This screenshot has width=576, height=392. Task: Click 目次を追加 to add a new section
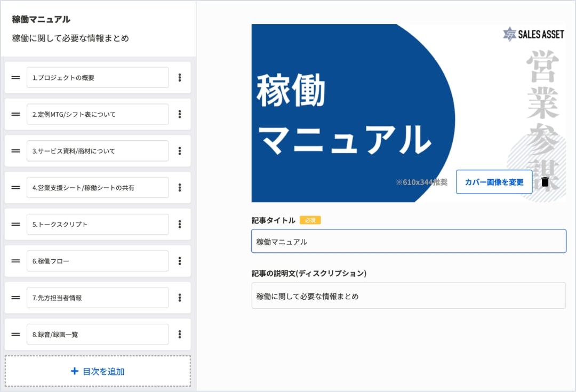tap(98, 371)
